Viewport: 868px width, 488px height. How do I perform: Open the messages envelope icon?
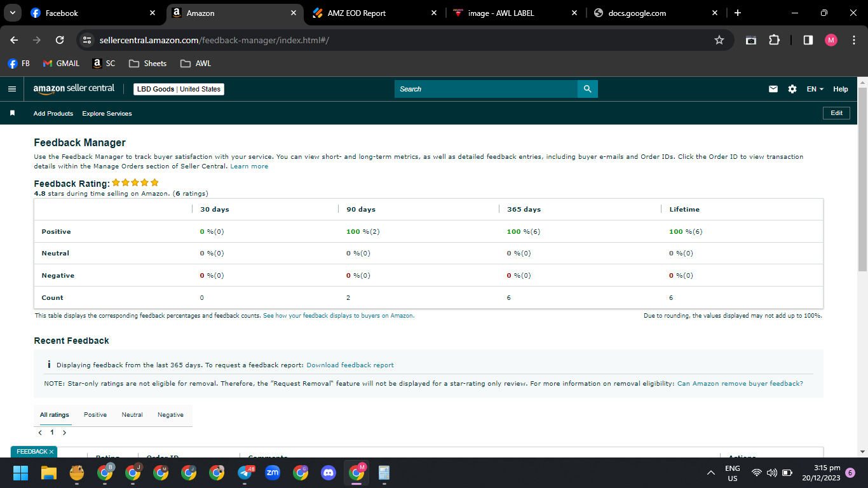click(x=773, y=89)
